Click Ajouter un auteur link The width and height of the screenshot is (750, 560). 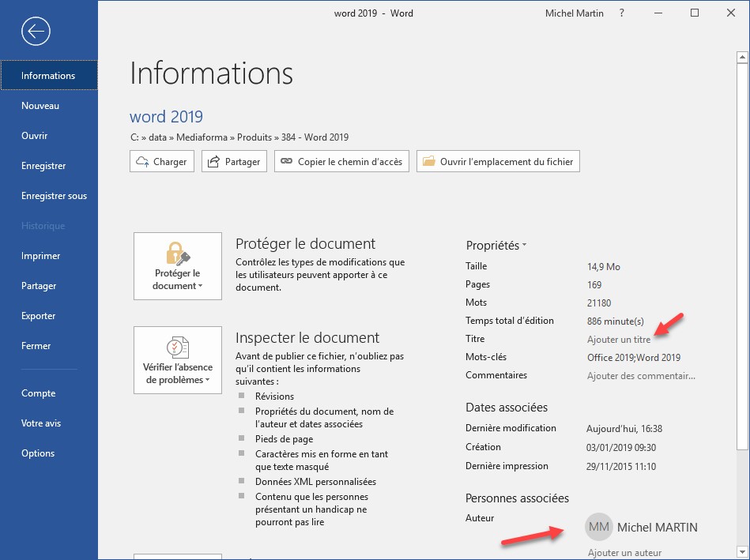624,553
